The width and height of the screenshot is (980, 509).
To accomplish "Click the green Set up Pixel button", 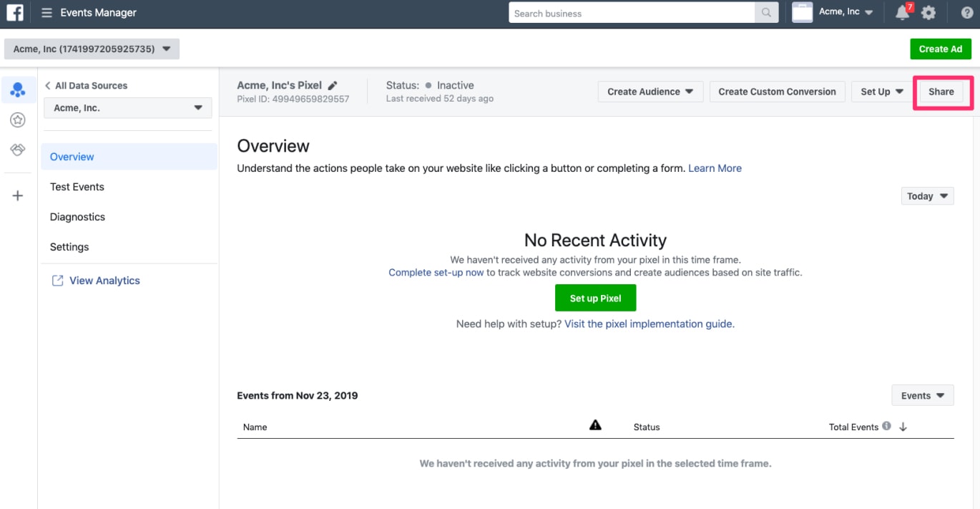I will (x=595, y=298).
